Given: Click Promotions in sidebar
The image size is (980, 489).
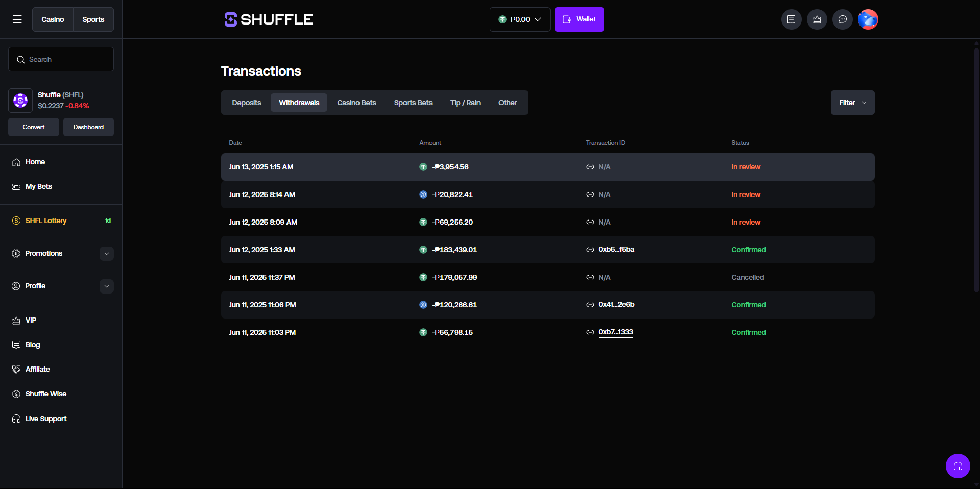Looking at the screenshot, I should click(x=44, y=253).
